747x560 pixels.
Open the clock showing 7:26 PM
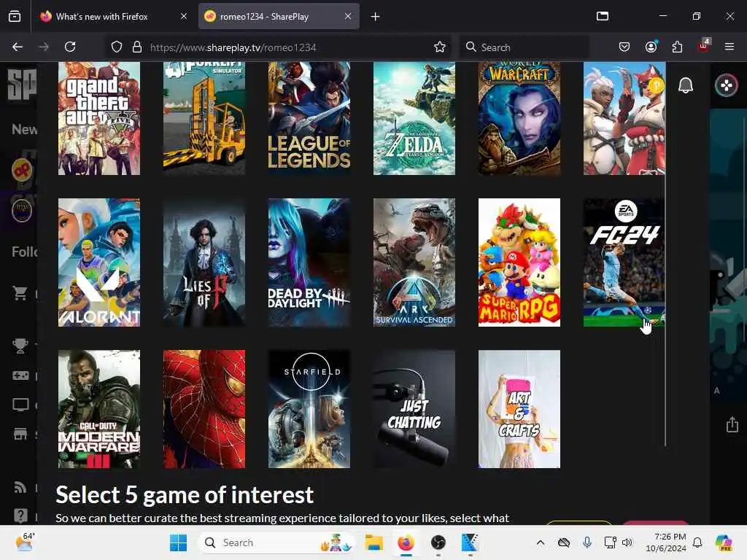tap(665, 542)
